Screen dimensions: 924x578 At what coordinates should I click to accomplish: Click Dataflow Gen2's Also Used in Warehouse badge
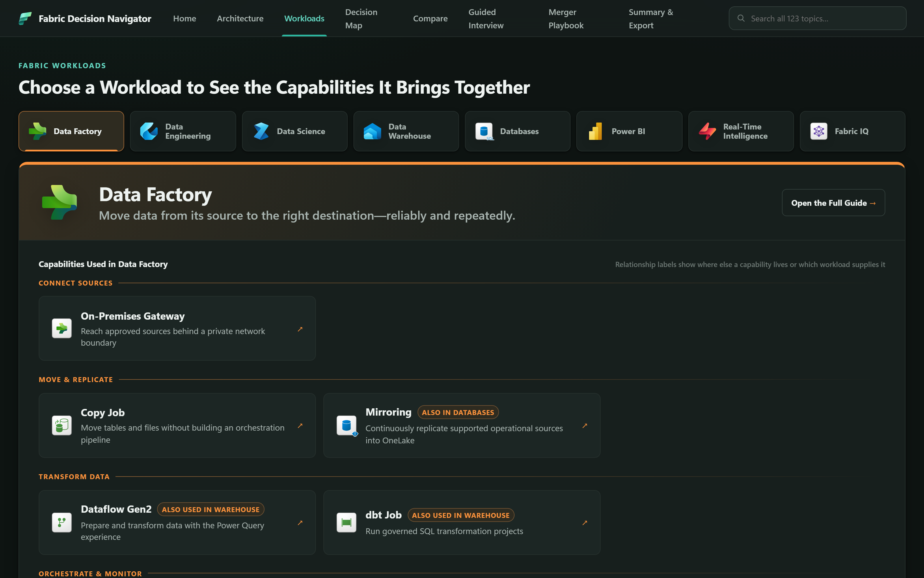point(210,509)
